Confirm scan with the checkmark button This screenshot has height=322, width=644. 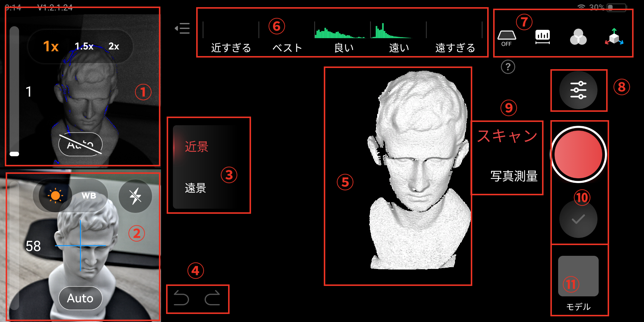[578, 219]
